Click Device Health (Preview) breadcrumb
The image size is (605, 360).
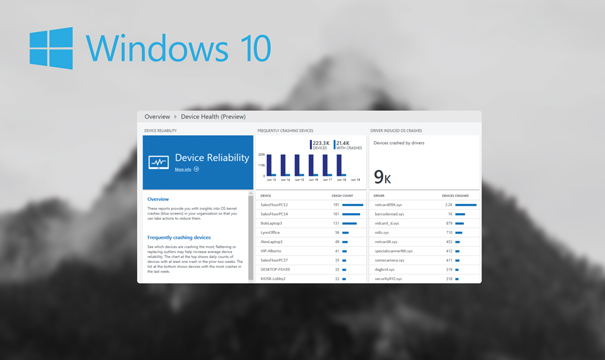click(x=213, y=117)
